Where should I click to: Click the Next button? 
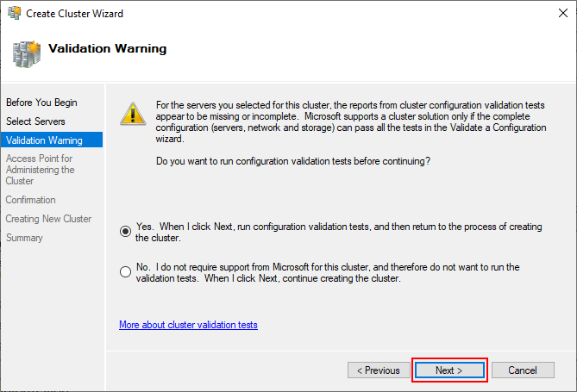(x=449, y=370)
